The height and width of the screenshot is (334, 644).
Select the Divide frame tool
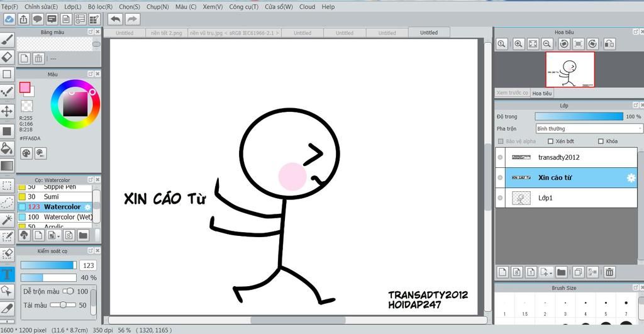click(7, 308)
